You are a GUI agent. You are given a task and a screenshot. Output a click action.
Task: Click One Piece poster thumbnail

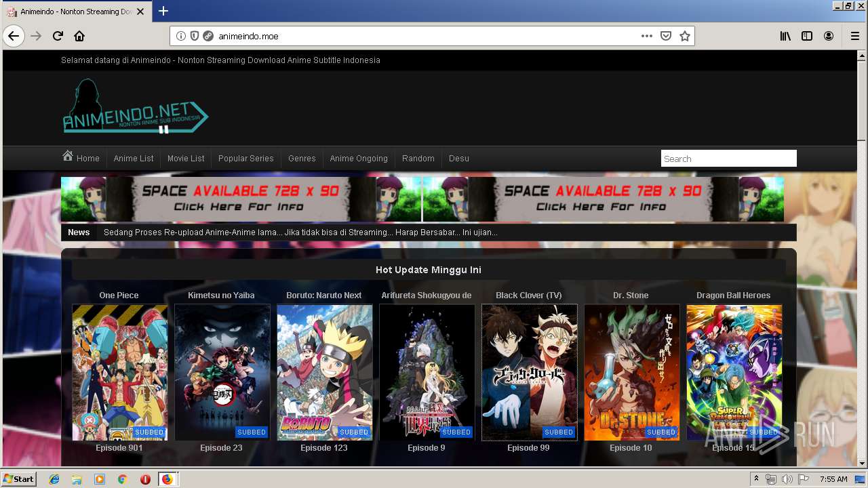click(x=119, y=372)
